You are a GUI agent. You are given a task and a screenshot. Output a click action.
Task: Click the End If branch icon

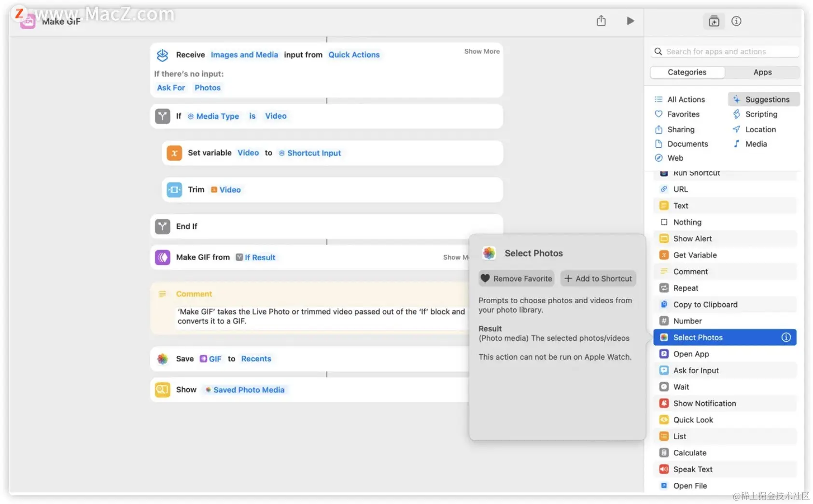[x=163, y=226]
